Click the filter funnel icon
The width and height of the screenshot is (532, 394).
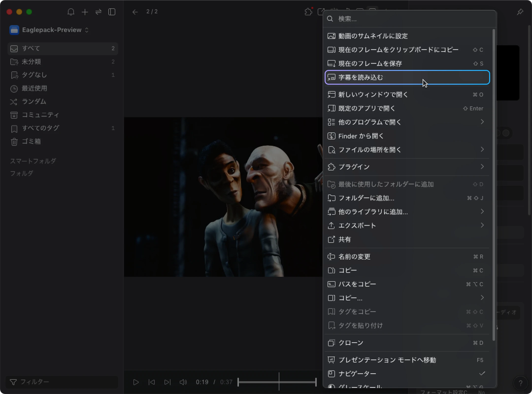coord(13,382)
